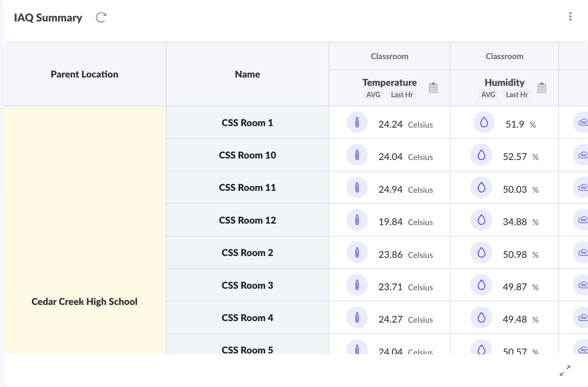Click the CO2 cloud icon for CSS Room 3
This screenshot has height=387, width=588.
coord(582,285)
